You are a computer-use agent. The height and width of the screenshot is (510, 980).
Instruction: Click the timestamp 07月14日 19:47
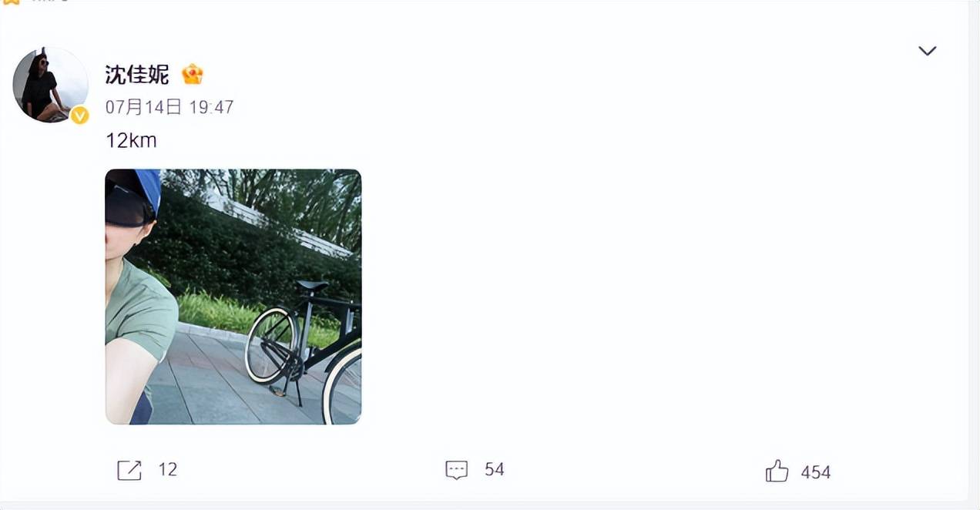point(169,107)
